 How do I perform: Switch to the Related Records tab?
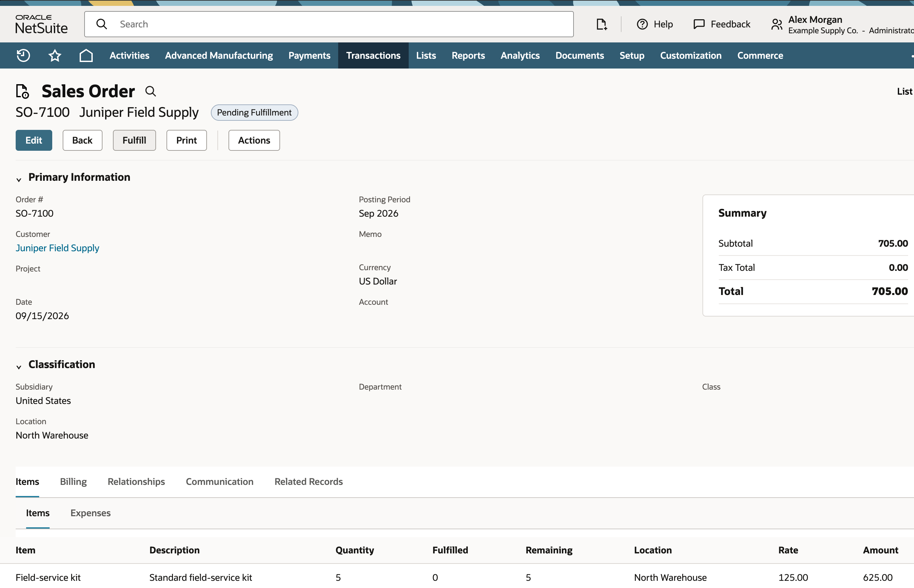pyautogui.click(x=308, y=482)
